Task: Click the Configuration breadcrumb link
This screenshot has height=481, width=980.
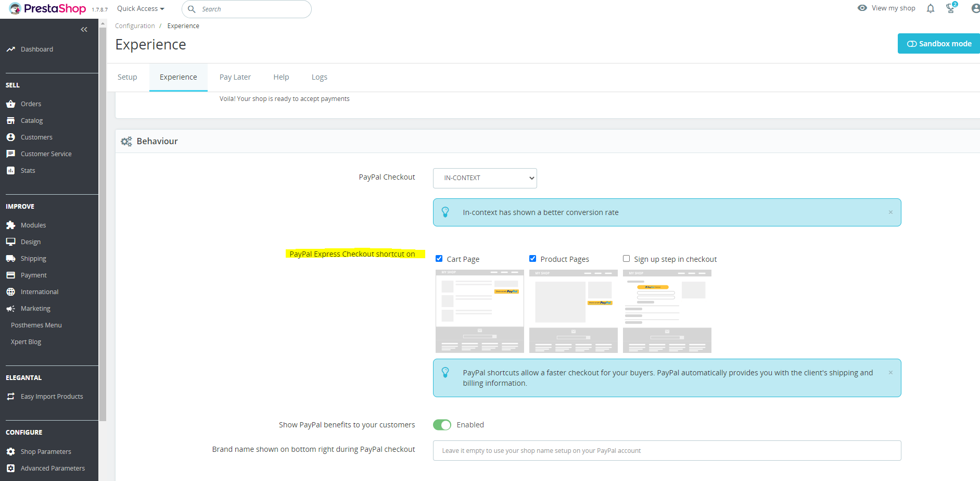Action: (x=135, y=26)
